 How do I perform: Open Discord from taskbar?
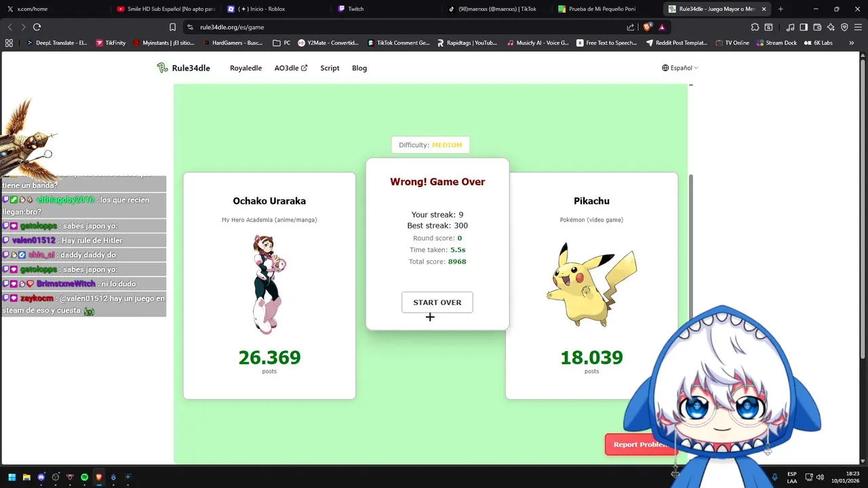(x=41, y=477)
